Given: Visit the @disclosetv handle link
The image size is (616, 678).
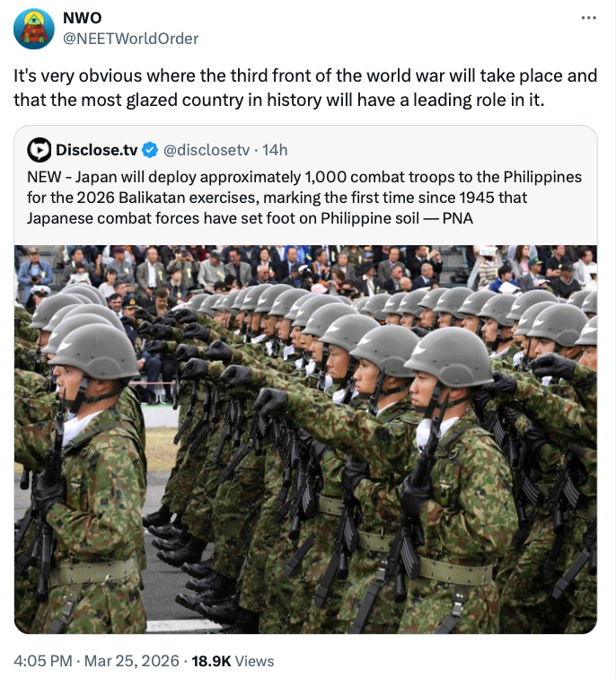Looking at the screenshot, I should pyautogui.click(x=207, y=150).
